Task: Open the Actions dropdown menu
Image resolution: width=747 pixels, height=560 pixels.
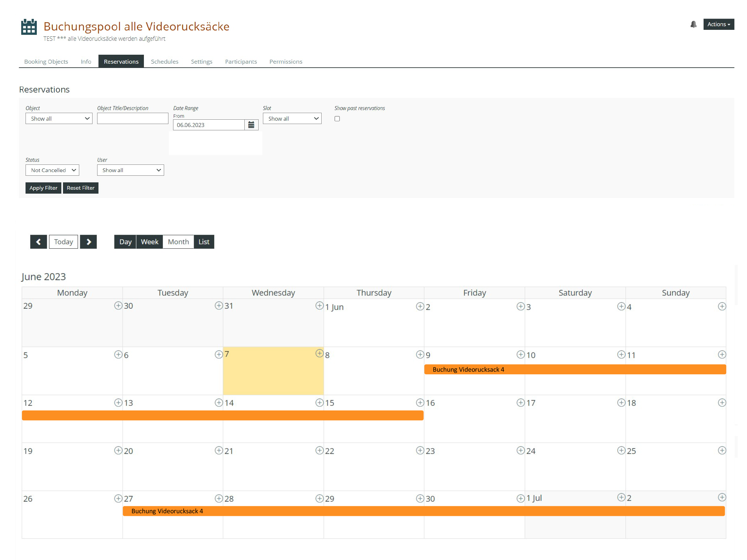Action: [x=718, y=24]
